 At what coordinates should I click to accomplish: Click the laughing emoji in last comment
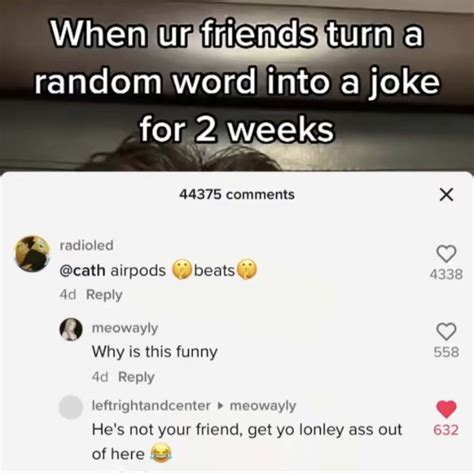[161, 453]
